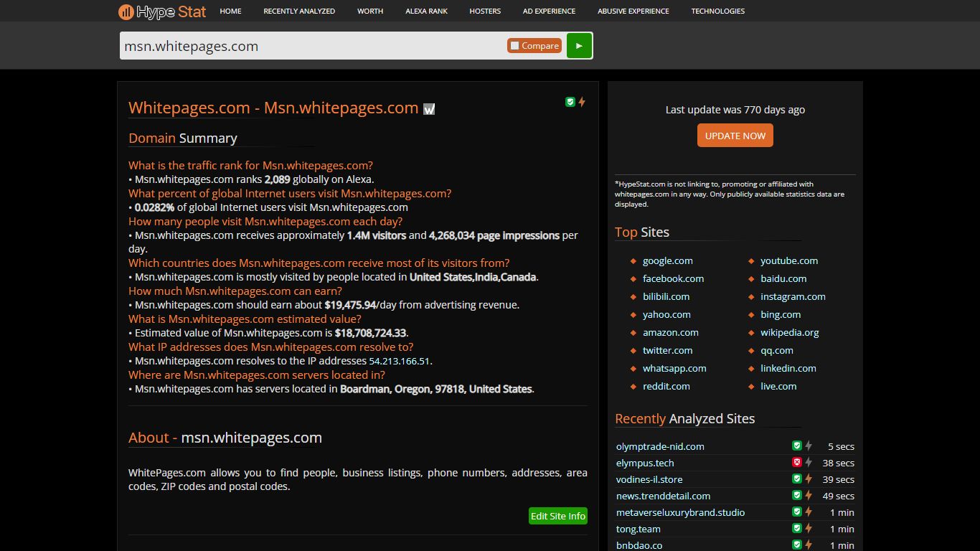Open linkedin.com in Top Sites
Screen dimensions: 980x551
pyautogui.click(x=788, y=368)
